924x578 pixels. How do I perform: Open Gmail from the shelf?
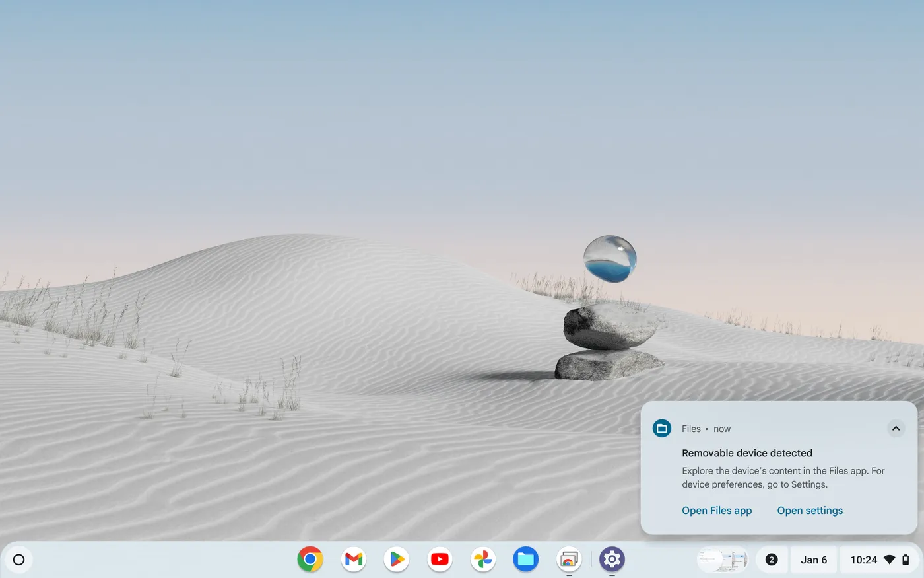pos(354,560)
